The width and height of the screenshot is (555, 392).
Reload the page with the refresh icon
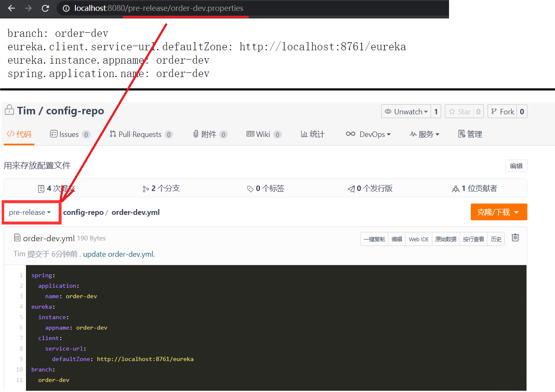coord(45,8)
